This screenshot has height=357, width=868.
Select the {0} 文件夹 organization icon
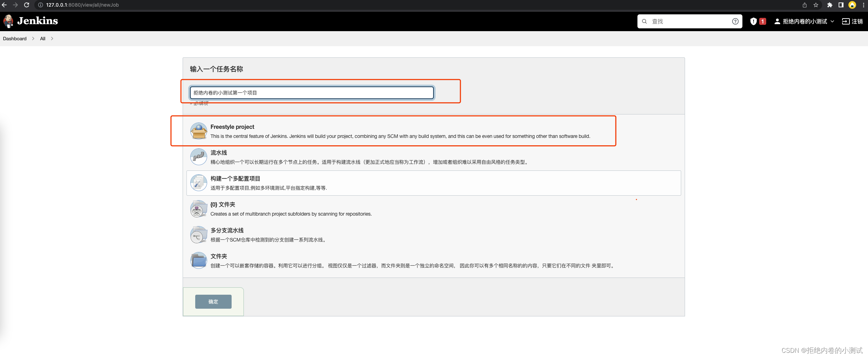point(199,209)
